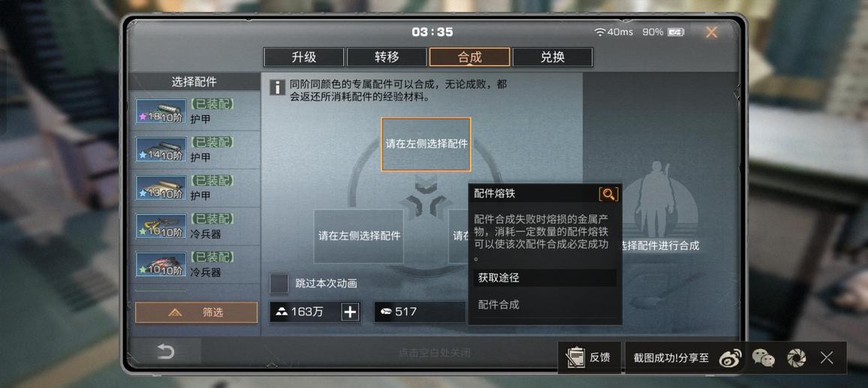Click the magnifier icon in 配件熔铁 tooltip
Viewport: 868px width, 388px height.
pos(608,194)
